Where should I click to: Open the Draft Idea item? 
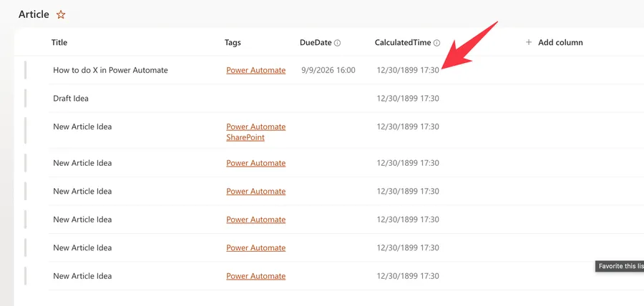pyautogui.click(x=71, y=99)
